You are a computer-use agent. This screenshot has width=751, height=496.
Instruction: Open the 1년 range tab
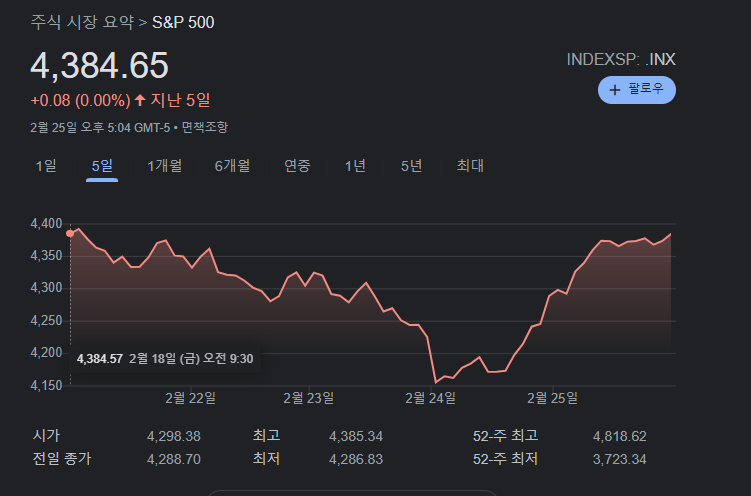tap(355, 166)
